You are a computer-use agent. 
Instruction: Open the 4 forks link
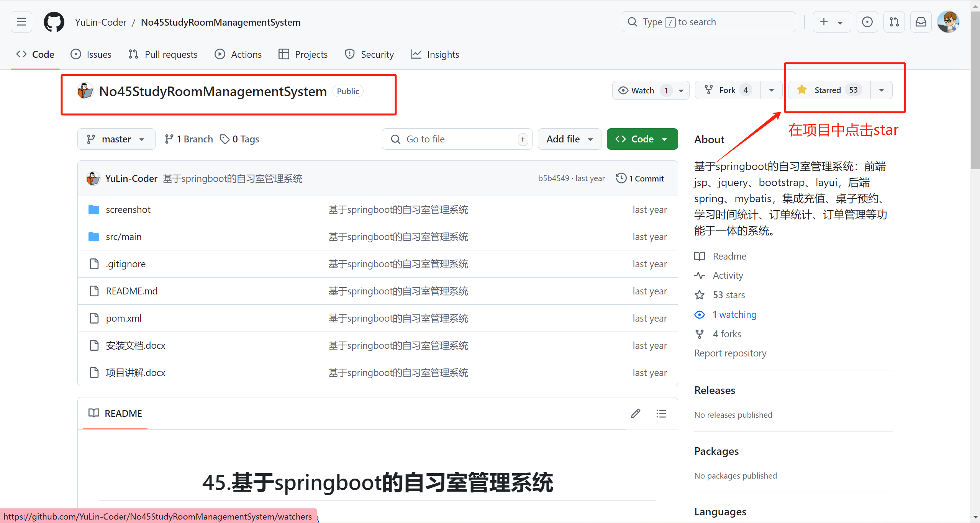click(x=727, y=334)
